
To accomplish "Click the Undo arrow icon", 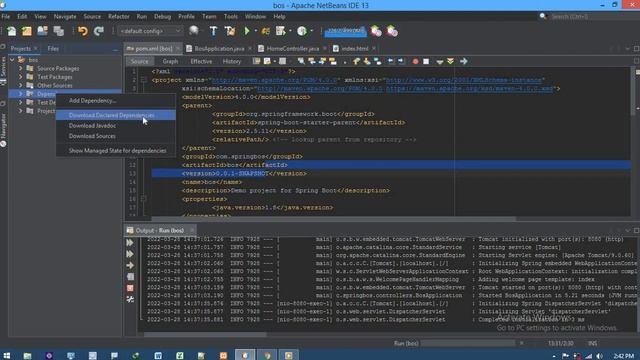I will click(83, 31).
